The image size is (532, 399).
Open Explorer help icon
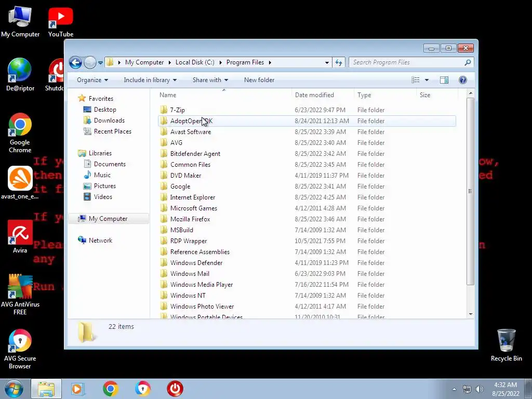click(x=463, y=80)
